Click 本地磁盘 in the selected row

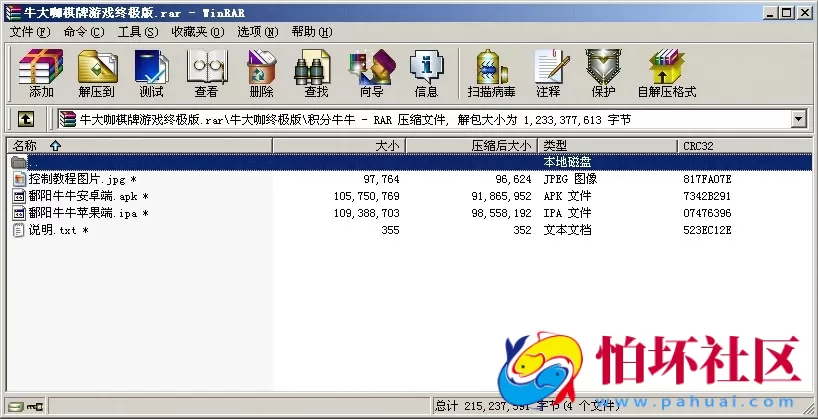[x=567, y=162]
